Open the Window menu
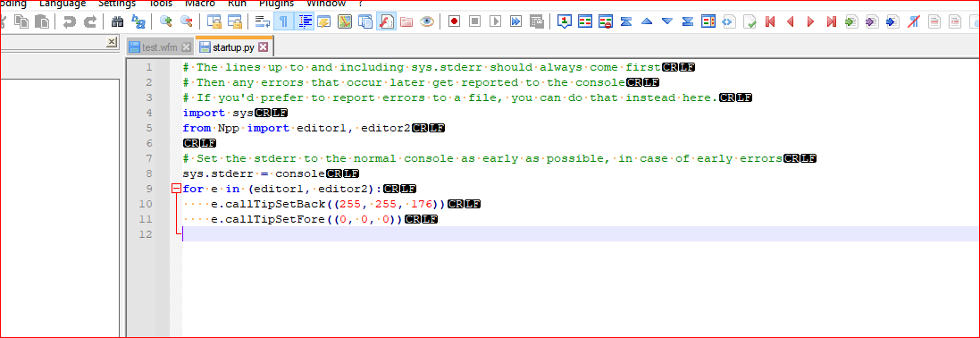Image resolution: width=980 pixels, height=338 pixels. pyautogui.click(x=326, y=4)
